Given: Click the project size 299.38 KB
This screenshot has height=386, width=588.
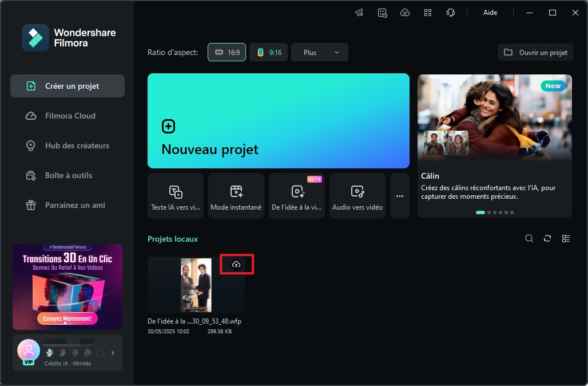Looking at the screenshot, I should [x=220, y=332].
